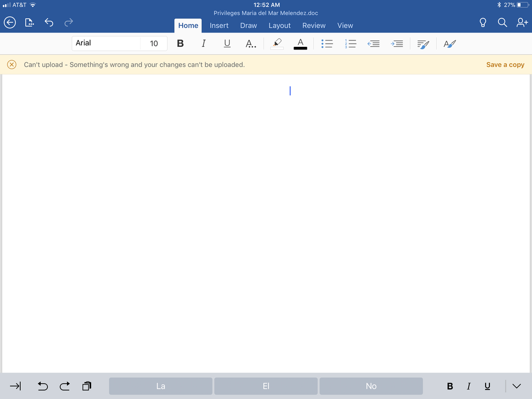
Task: Switch to the Insert tab
Action: pyautogui.click(x=219, y=26)
